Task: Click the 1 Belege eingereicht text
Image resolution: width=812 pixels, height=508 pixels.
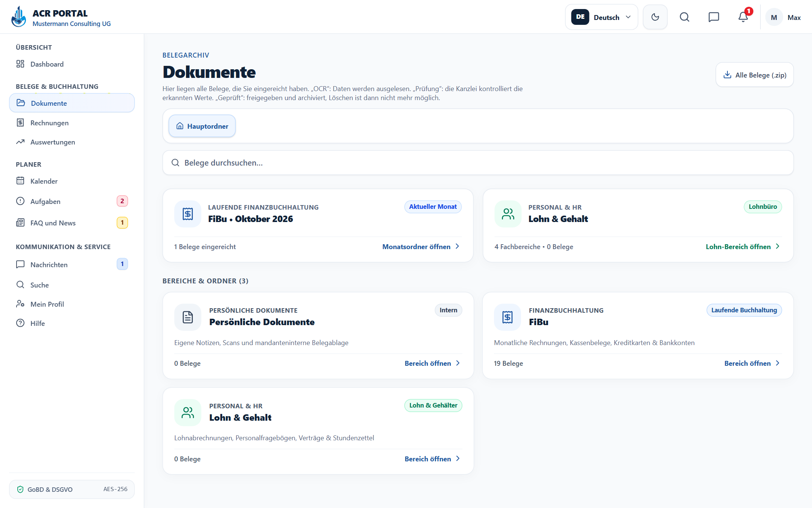Action: coord(205,246)
